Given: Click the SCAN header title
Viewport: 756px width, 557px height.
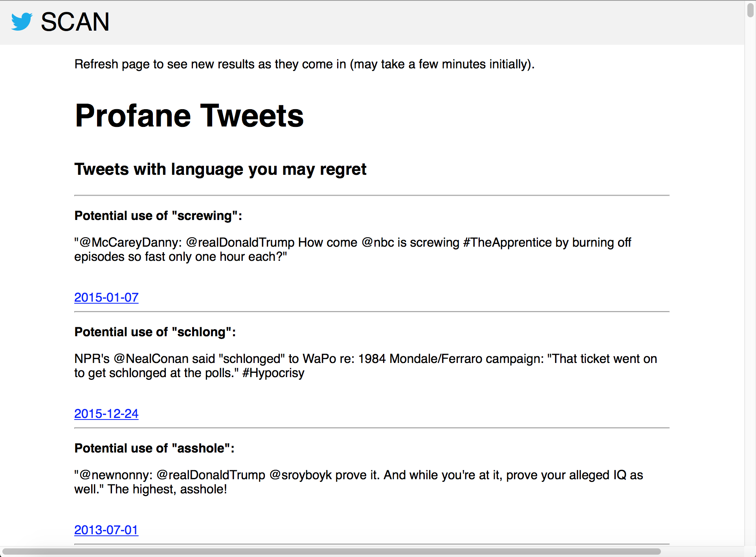Looking at the screenshot, I should click(75, 22).
